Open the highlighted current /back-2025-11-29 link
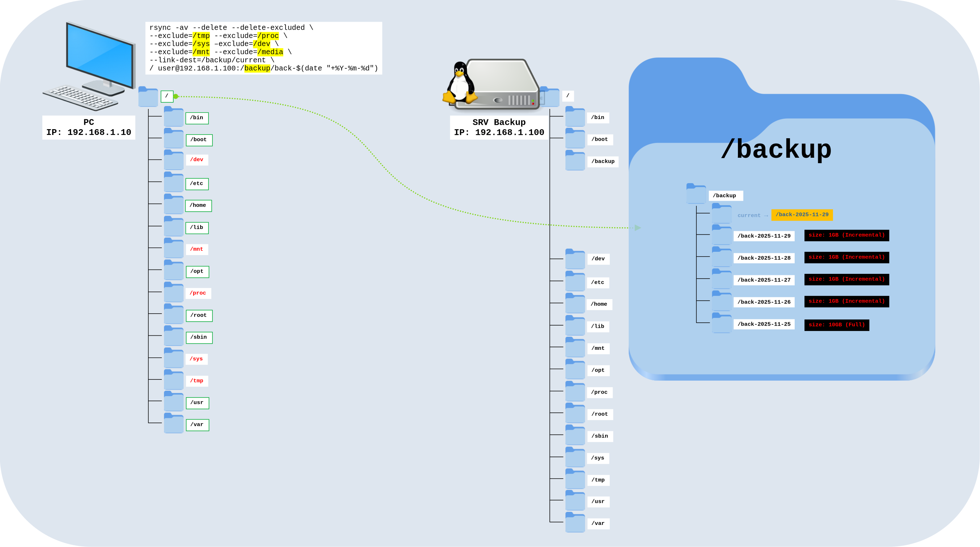 [802, 215]
